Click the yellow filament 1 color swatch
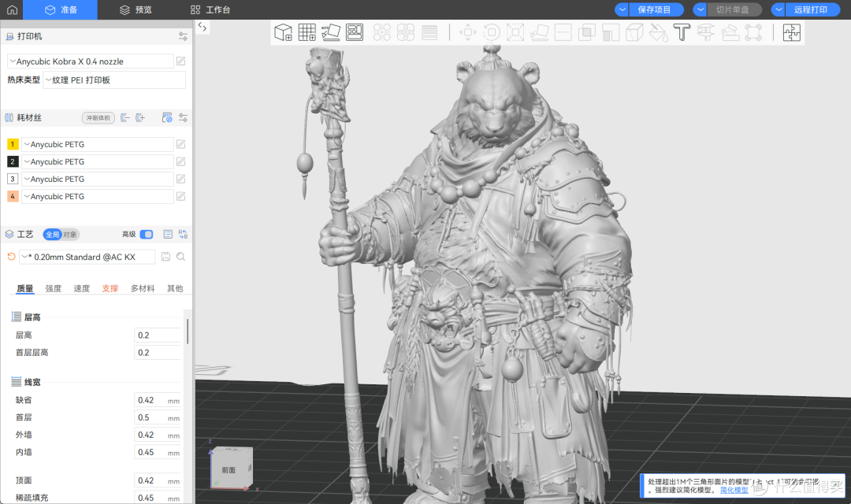 [13, 144]
